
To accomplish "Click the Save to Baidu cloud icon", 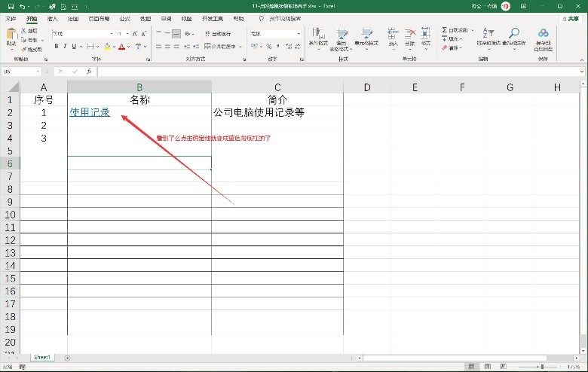I will point(543,33).
